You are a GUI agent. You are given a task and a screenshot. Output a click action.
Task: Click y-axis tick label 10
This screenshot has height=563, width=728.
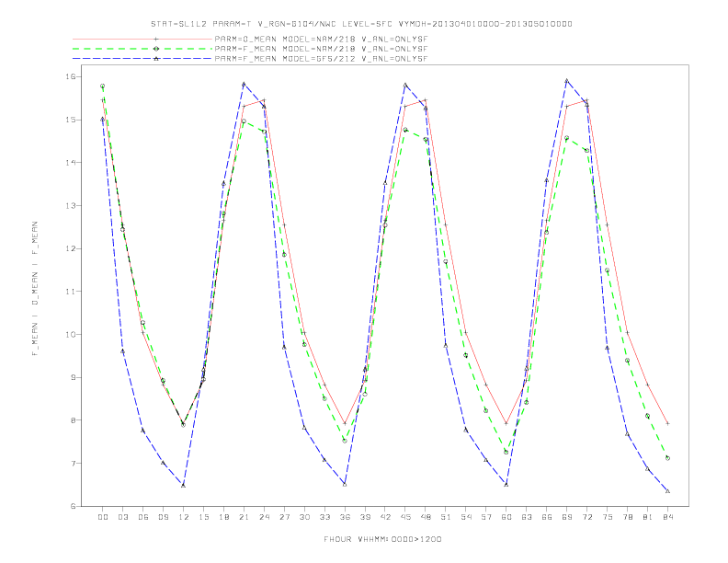tap(71, 334)
